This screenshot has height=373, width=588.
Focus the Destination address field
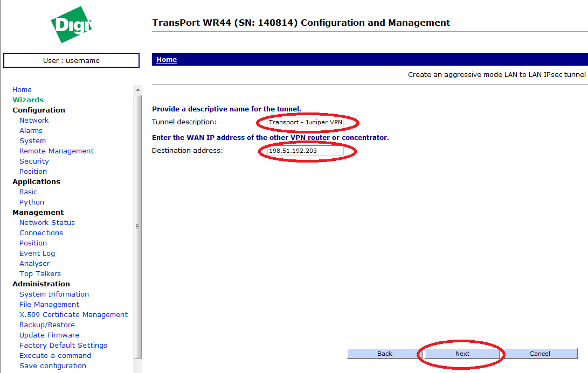click(x=306, y=151)
